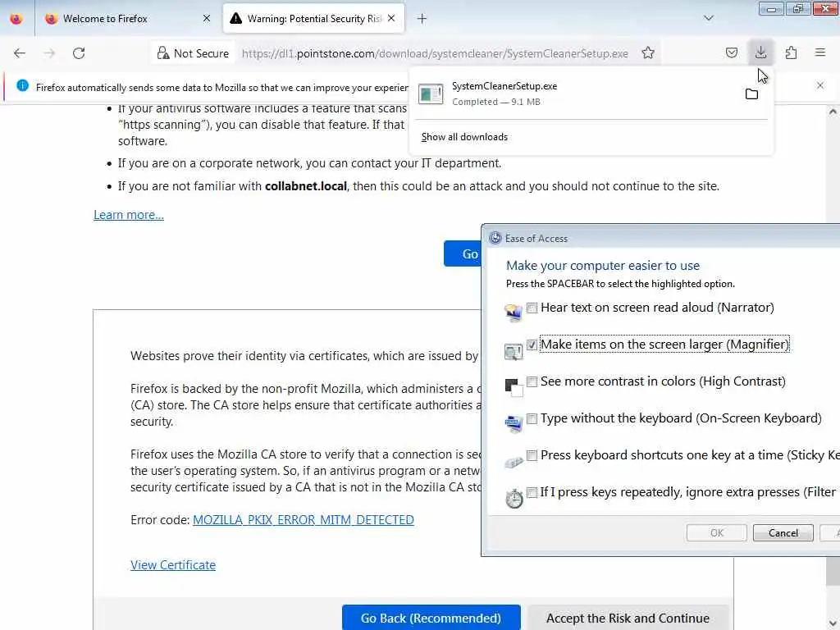
Task: Open the Learn more... link
Action: point(129,215)
